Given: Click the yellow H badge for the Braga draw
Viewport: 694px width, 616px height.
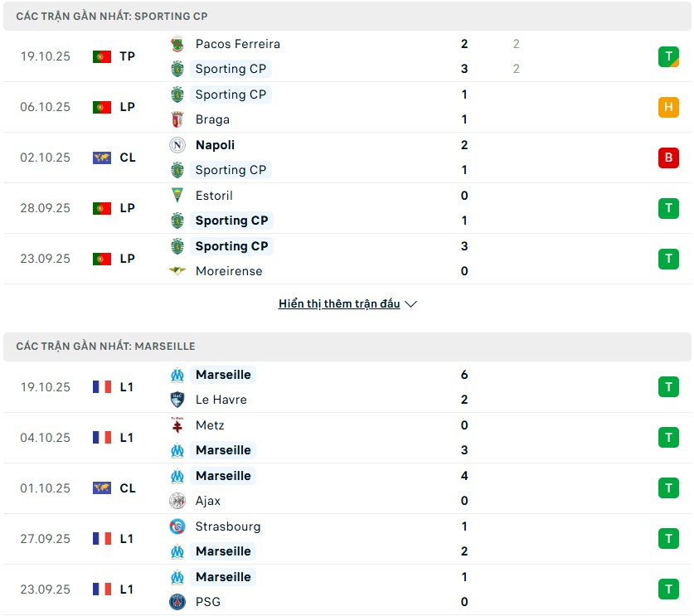Looking at the screenshot, I should pyautogui.click(x=668, y=107).
